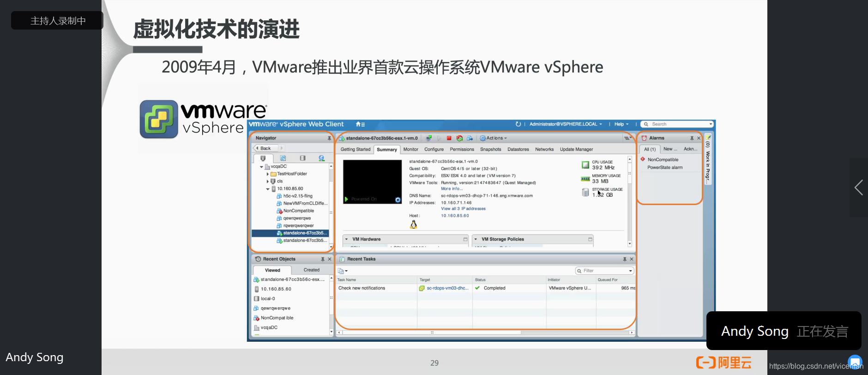The height and width of the screenshot is (375, 868).
Task: Click the black VM console thumbnail
Action: pos(372,181)
